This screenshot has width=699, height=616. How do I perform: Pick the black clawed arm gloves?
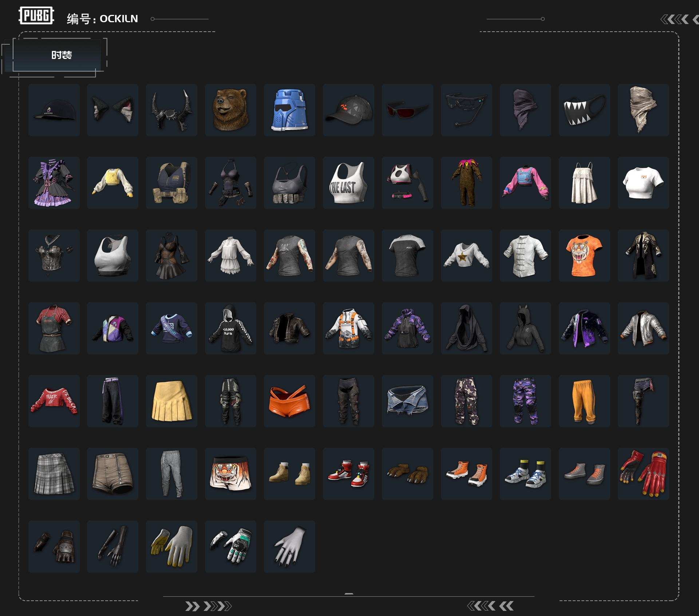coord(112,547)
